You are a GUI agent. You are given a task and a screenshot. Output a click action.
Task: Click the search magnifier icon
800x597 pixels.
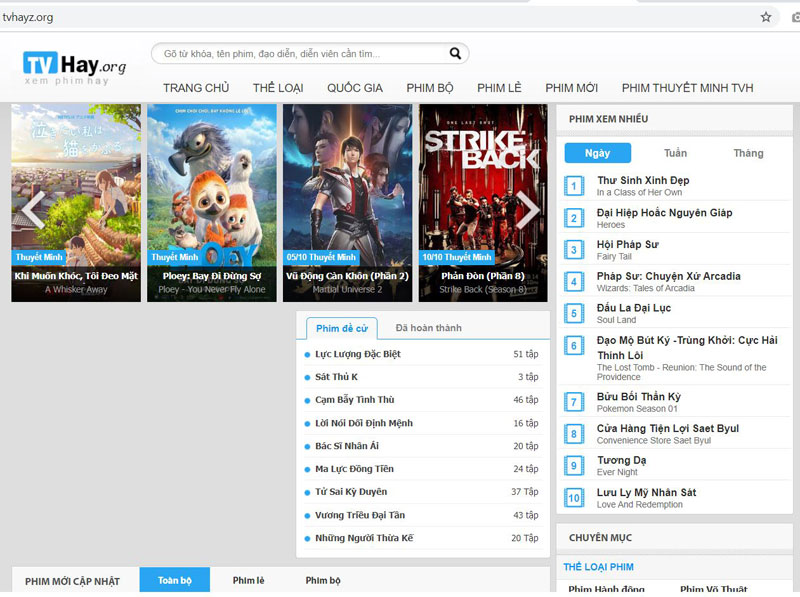tap(455, 54)
